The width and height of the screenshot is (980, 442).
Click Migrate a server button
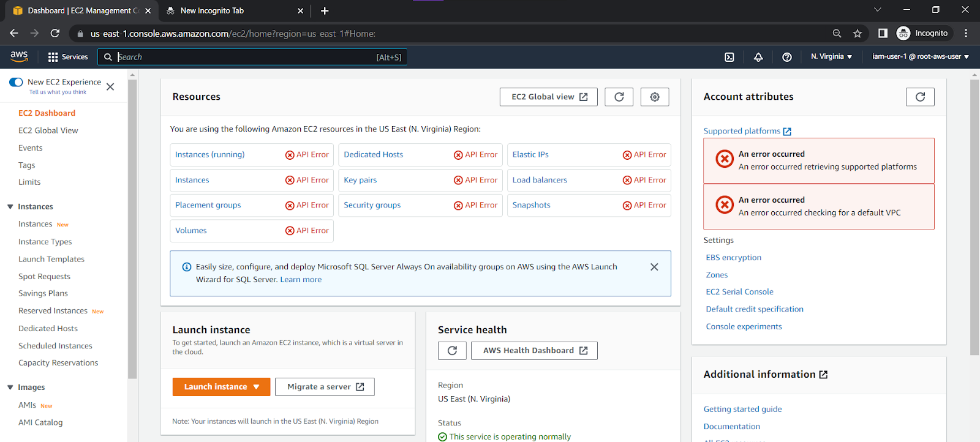(325, 387)
